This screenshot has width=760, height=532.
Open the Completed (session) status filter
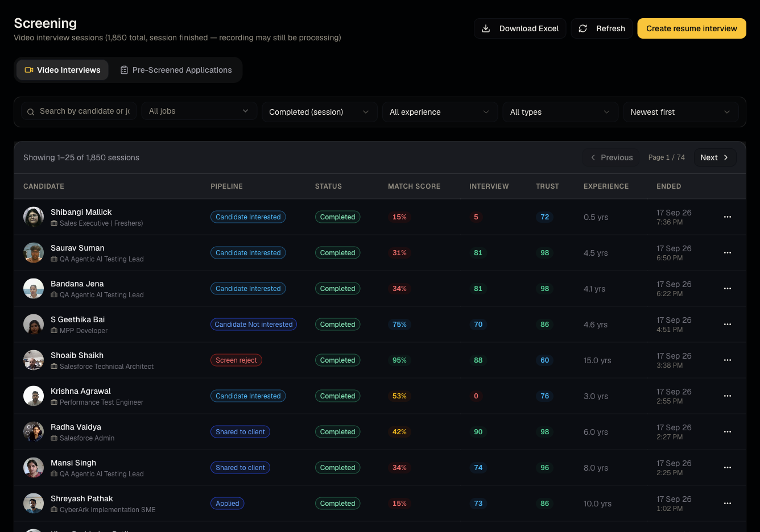point(319,112)
